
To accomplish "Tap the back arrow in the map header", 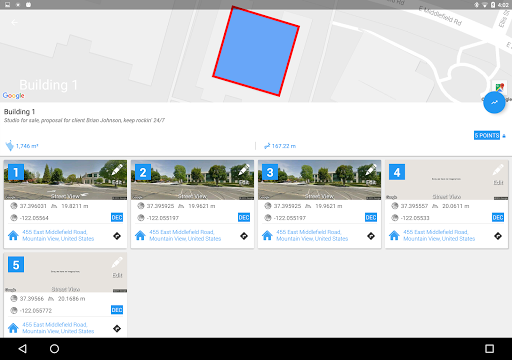I will coord(14,22).
